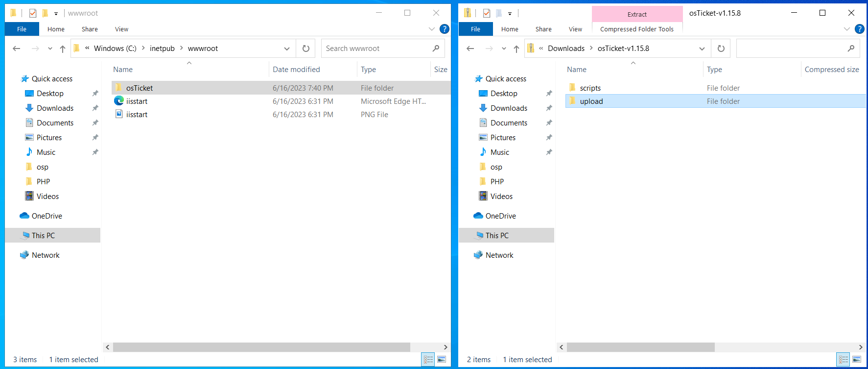Select upload folder in osTicket-v1.15.8 window
The height and width of the screenshot is (369, 868).
715,101
